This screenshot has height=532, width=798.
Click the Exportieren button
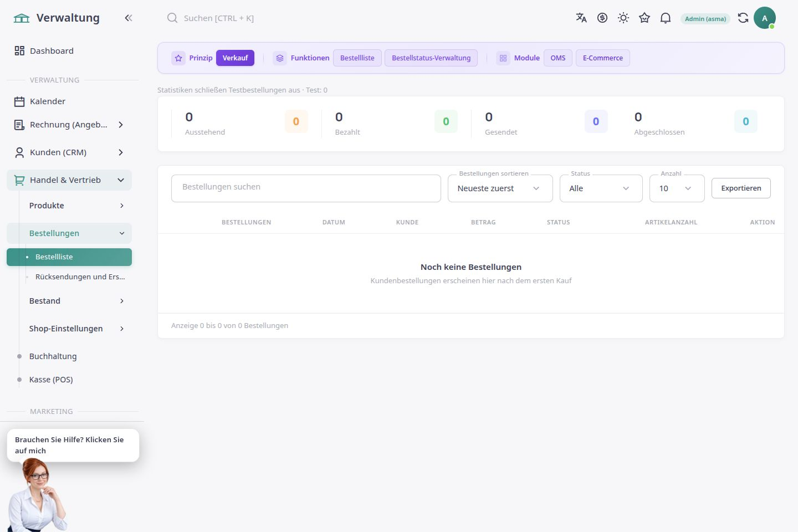tap(741, 188)
